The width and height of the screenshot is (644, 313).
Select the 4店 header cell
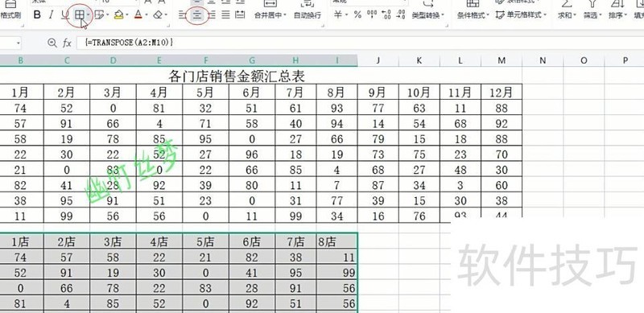[x=159, y=242]
